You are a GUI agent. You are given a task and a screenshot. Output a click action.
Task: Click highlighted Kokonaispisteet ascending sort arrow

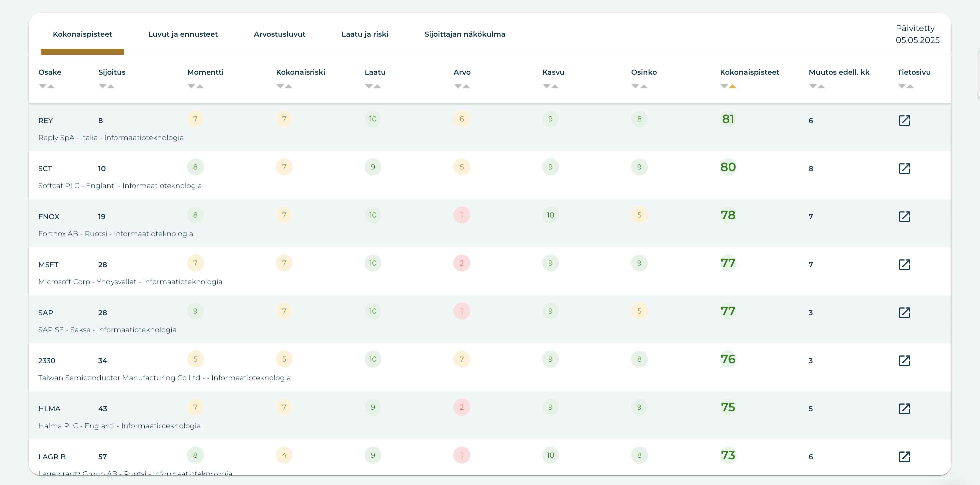coord(732,86)
